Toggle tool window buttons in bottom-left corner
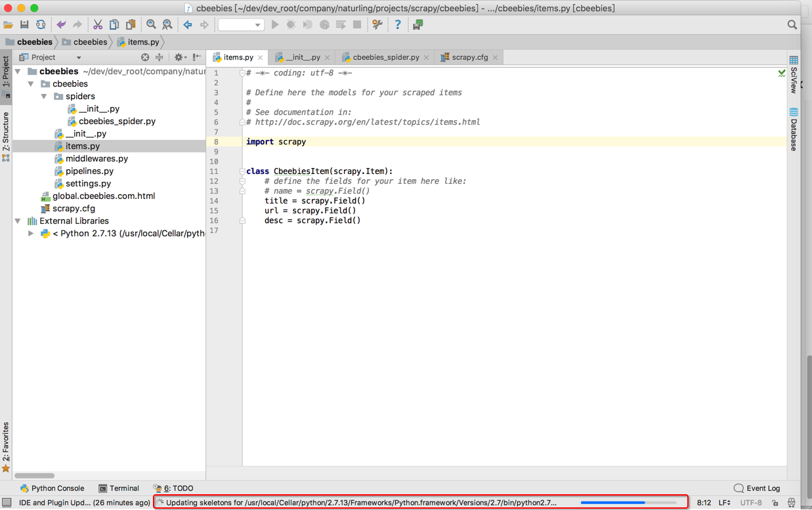The height and width of the screenshot is (510, 812). coord(7,503)
